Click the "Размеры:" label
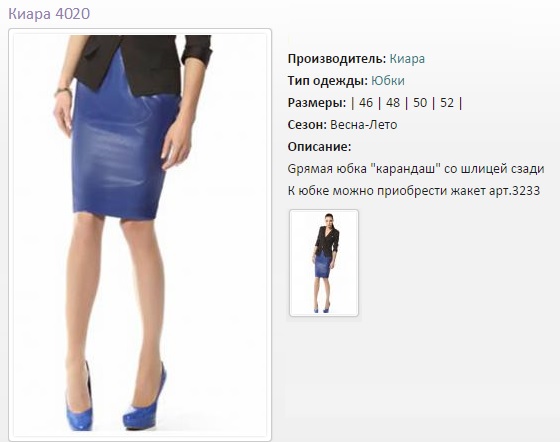The image size is (560, 442). 317,103
